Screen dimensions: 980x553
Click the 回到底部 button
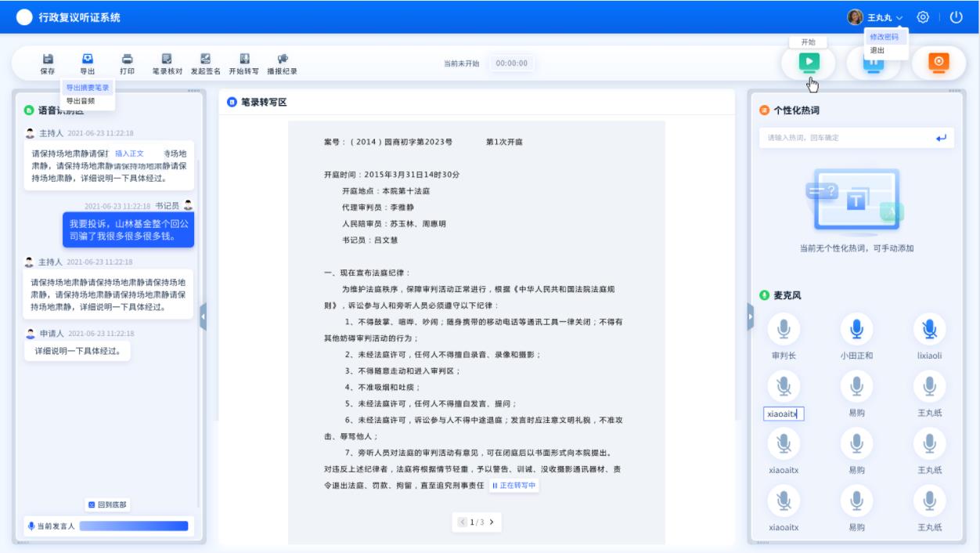(108, 504)
